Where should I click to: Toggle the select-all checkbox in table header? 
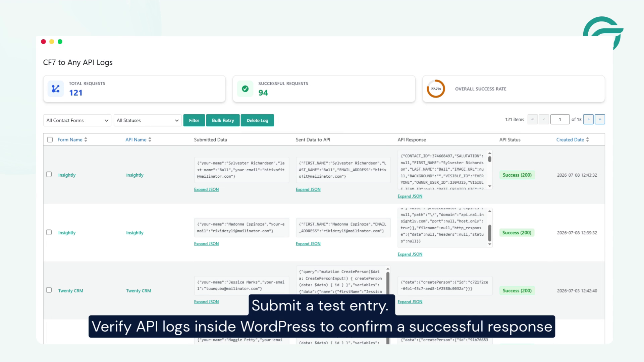click(50, 140)
